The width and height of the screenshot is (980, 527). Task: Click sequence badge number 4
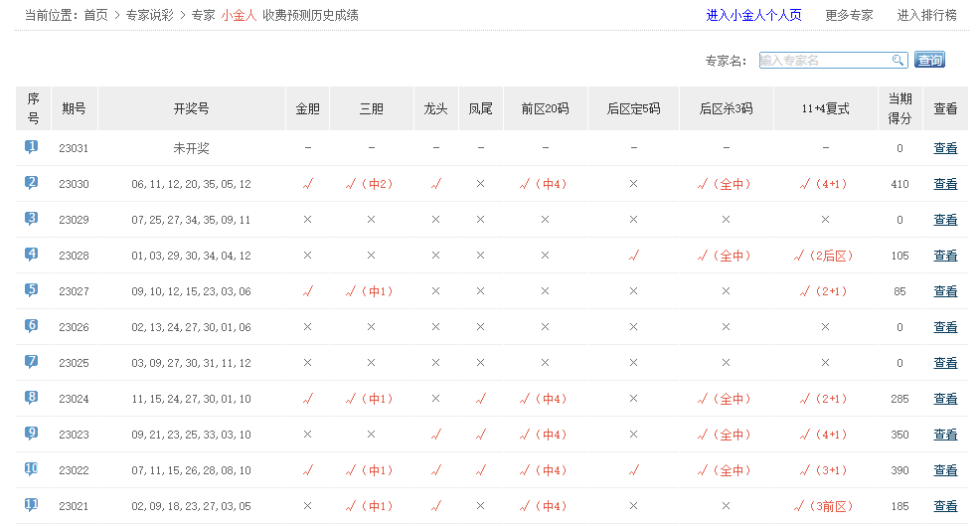(x=32, y=255)
